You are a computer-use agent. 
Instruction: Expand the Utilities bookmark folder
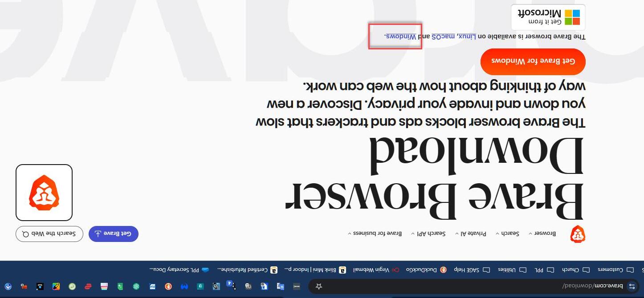(x=512, y=270)
